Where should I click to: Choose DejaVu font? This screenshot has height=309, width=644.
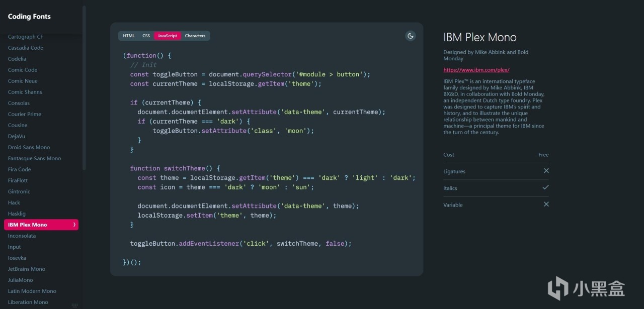(17, 136)
